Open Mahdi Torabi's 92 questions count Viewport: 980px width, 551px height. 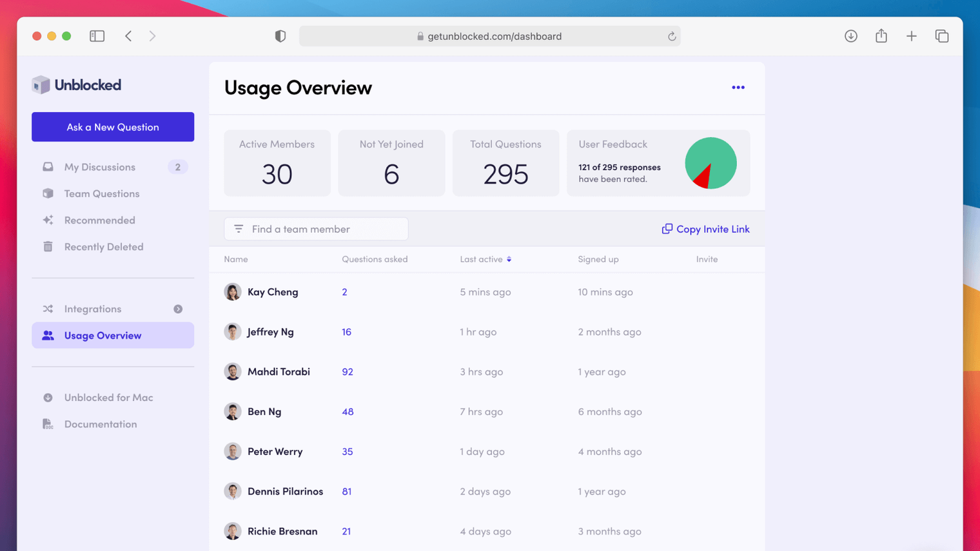point(348,372)
